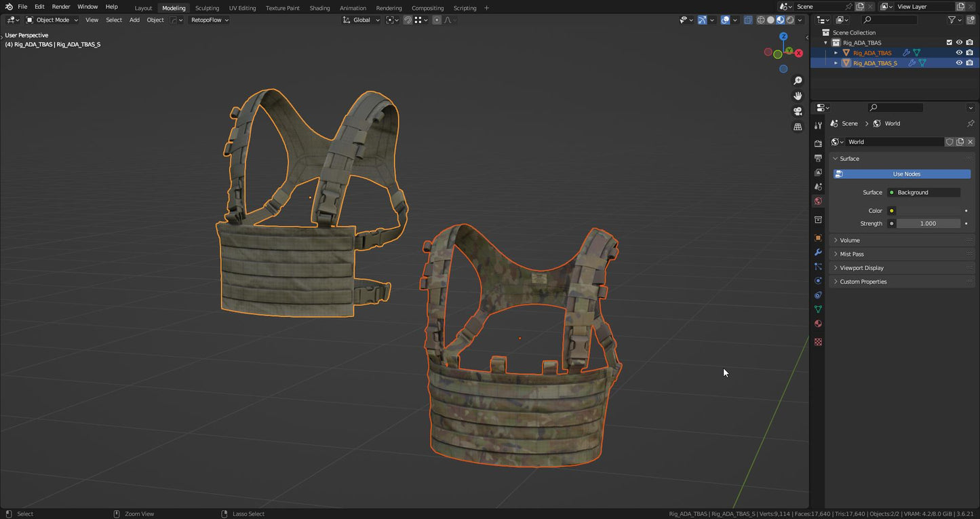Toggle the camera view icon
This screenshot has height=519, width=980.
click(798, 111)
